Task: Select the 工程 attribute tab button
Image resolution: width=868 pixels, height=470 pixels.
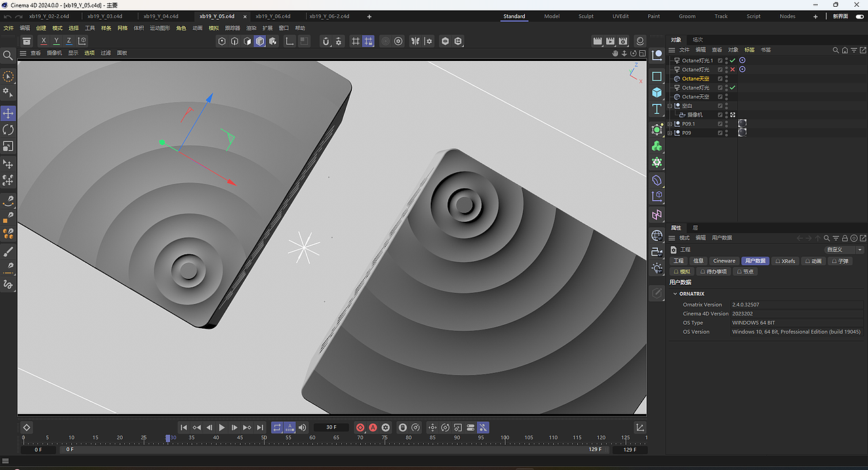Action: (x=679, y=260)
